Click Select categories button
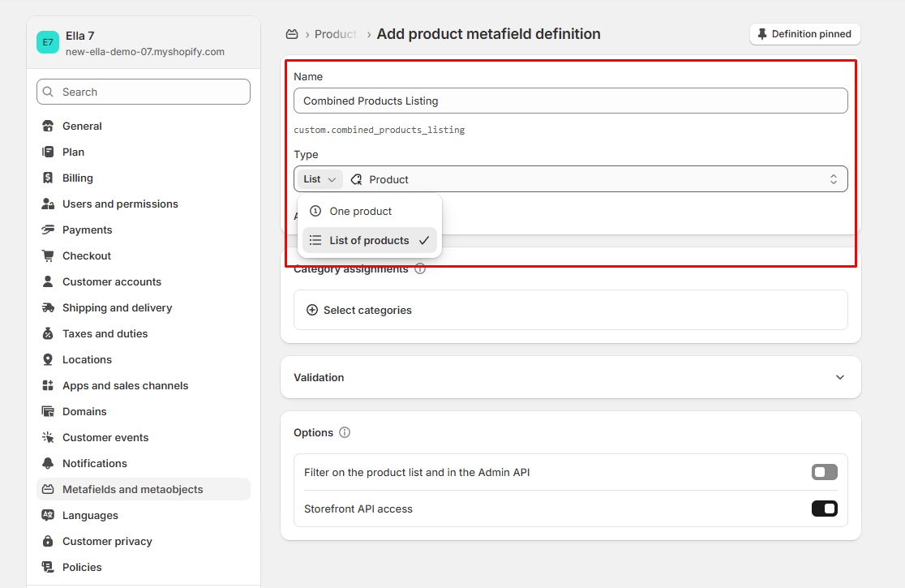 point(359,310)
